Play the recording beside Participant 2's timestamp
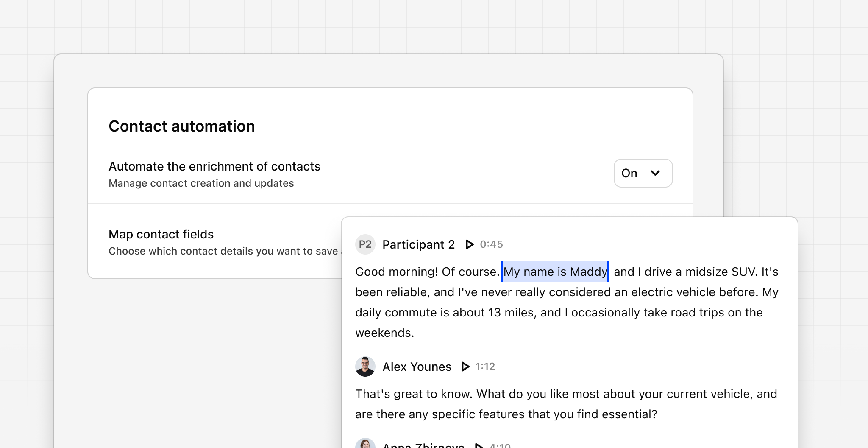 click(x=469, y=244)
